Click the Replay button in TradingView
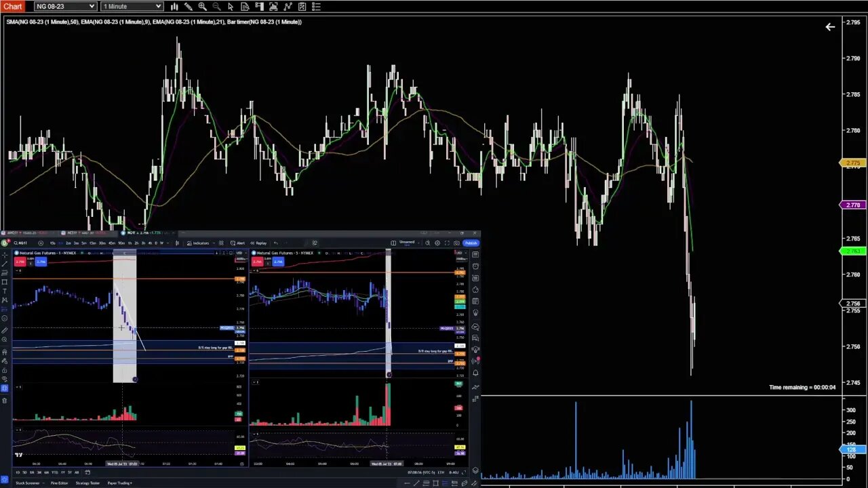This screenshot has height=488, width=868. (258, 243)
